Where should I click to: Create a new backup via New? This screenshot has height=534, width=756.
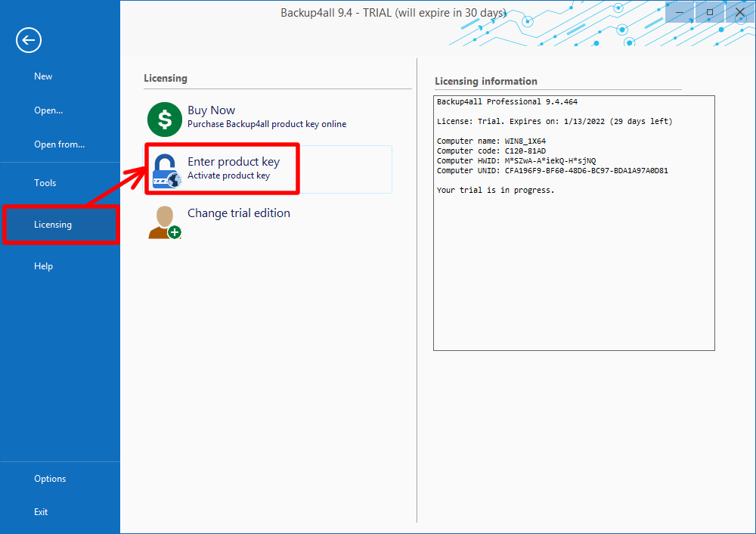(x=42, y=76)
